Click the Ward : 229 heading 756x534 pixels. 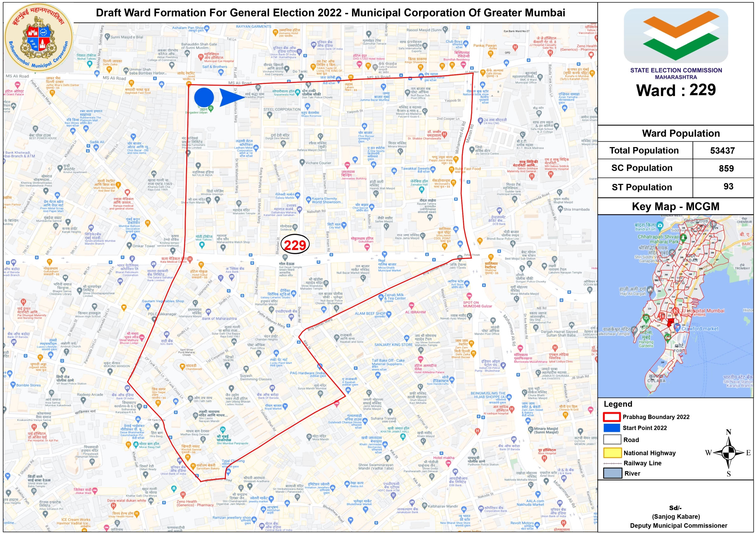point(676,90)
